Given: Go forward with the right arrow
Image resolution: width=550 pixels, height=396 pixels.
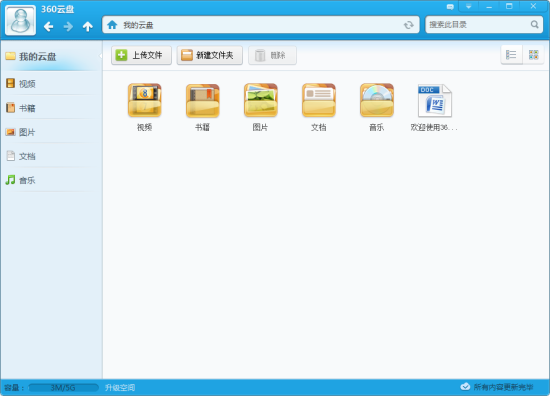Looking at the screenshot, I should [x=68, y=26].
